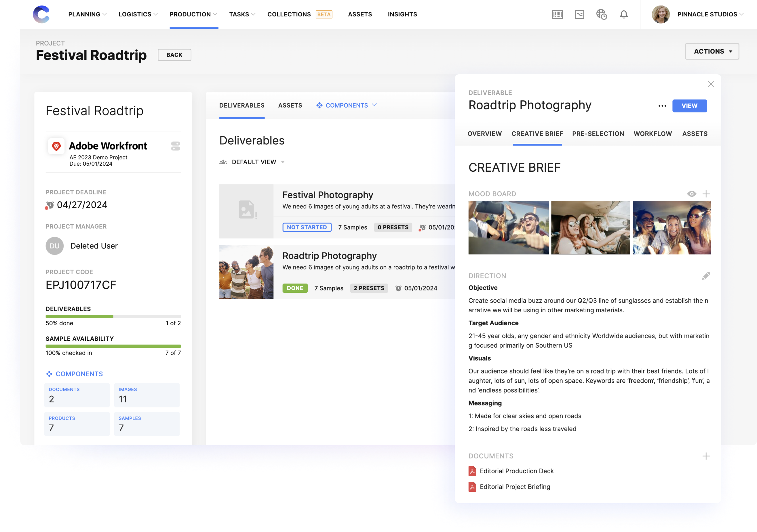Image resolution: width=757 pixels, height=532 pixels.
Task: Toggle Mood Board visibility eye icon
Action: (x=691, y=194)
